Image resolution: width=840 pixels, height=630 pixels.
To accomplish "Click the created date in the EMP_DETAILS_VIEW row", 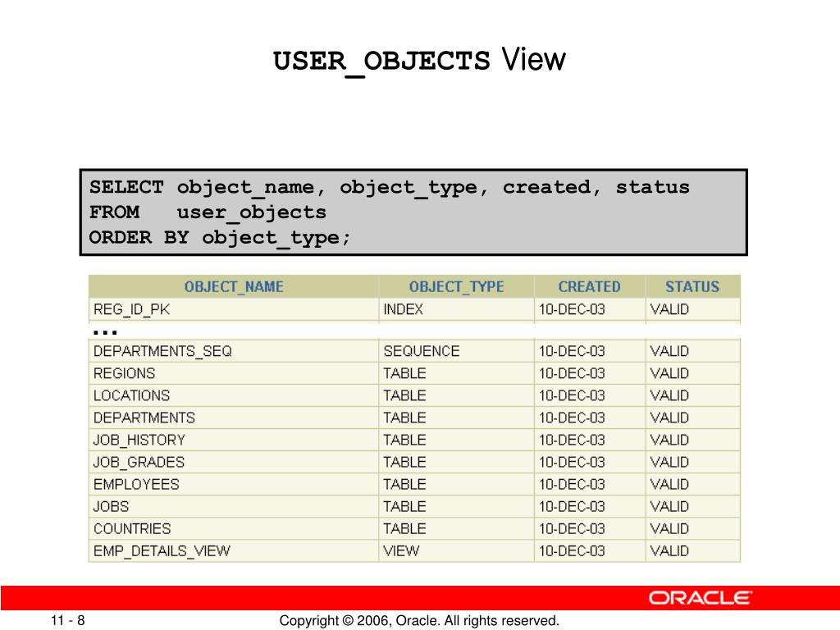I will (589, 550).
